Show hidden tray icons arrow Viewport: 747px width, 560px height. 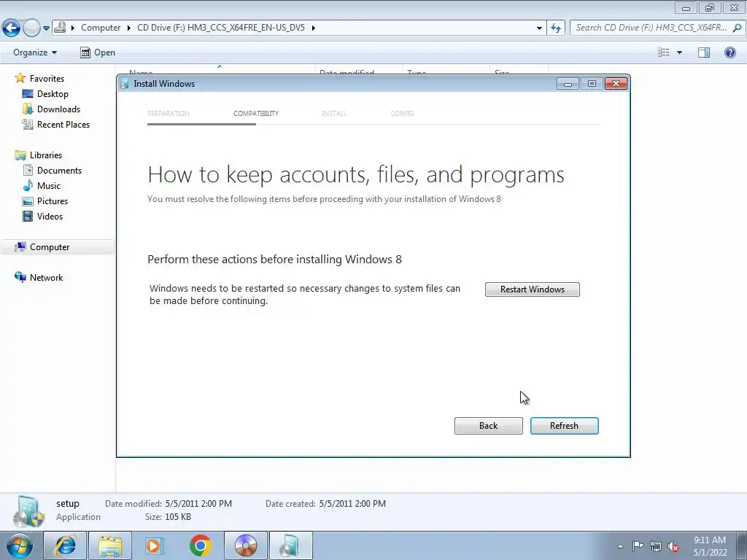coord(620,546)
